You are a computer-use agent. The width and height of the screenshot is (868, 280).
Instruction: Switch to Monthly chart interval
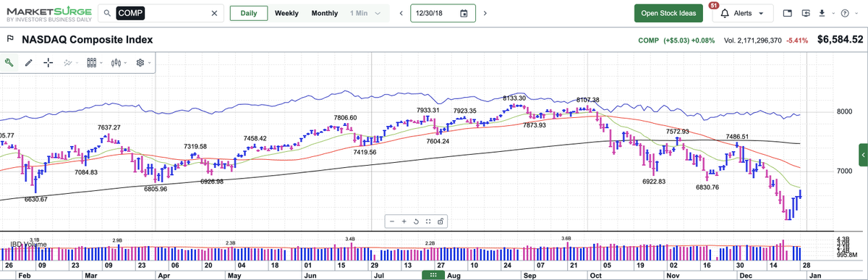[x=325, y=13]
